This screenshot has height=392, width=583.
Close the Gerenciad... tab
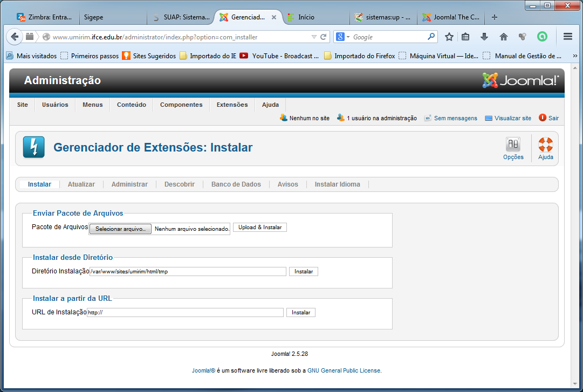coord(273,17)
